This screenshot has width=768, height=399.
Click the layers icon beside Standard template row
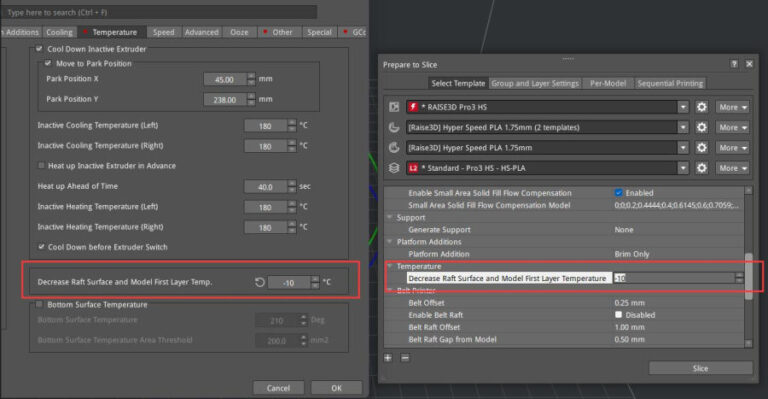click(394, 168)
